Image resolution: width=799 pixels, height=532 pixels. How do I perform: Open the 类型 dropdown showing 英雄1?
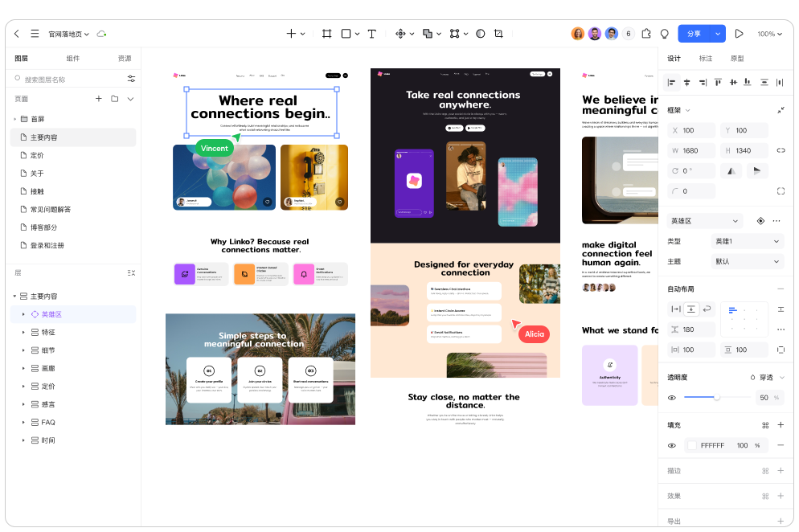[747, 241]
